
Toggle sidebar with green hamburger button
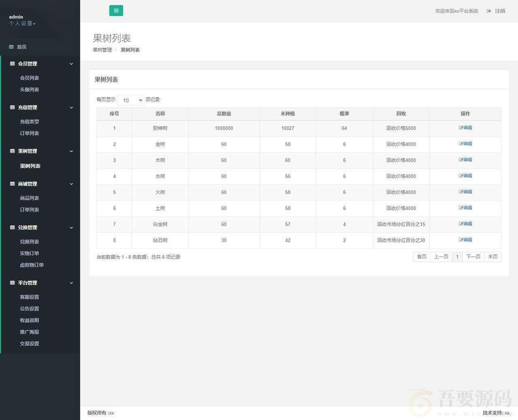point(116,11)
